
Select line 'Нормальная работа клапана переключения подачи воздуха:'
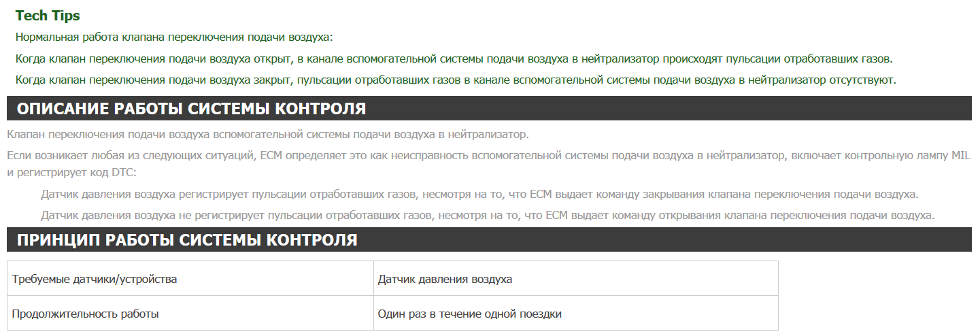[174, 37]
